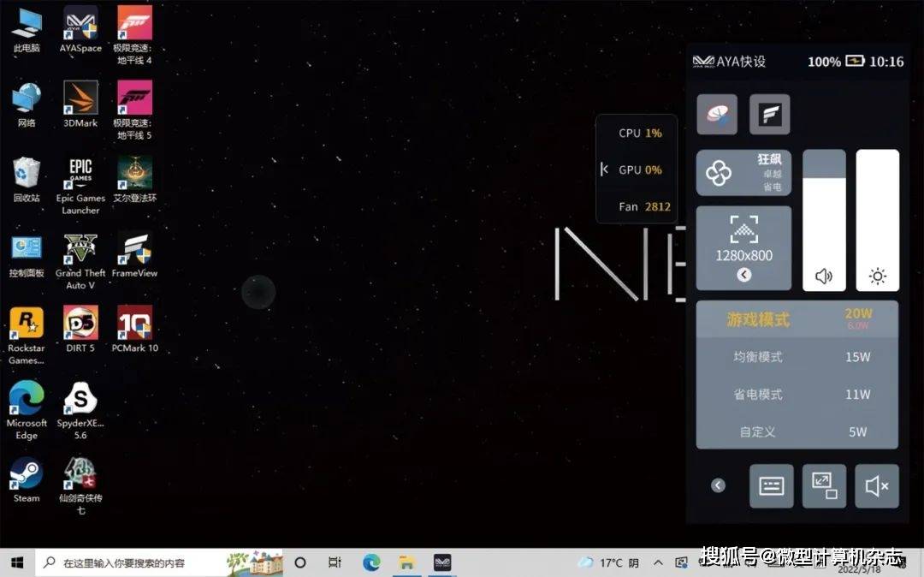Toggle the mute speaker button
This screenshot has width=924, height=577.
click(x=877, y=486)
